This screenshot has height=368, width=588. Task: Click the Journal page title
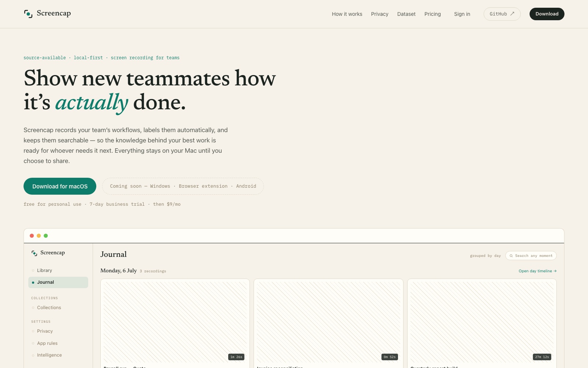[x=114, y=254]
